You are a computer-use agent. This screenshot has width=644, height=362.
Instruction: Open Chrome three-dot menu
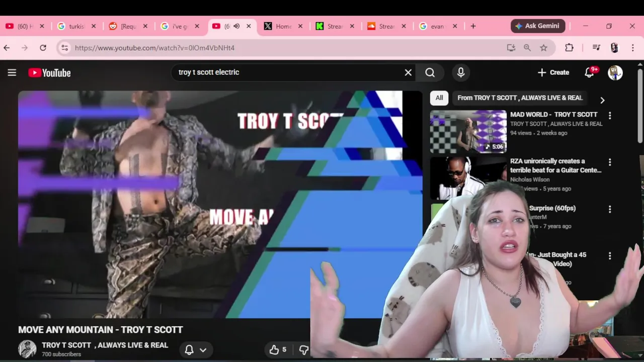coord(632,48)
